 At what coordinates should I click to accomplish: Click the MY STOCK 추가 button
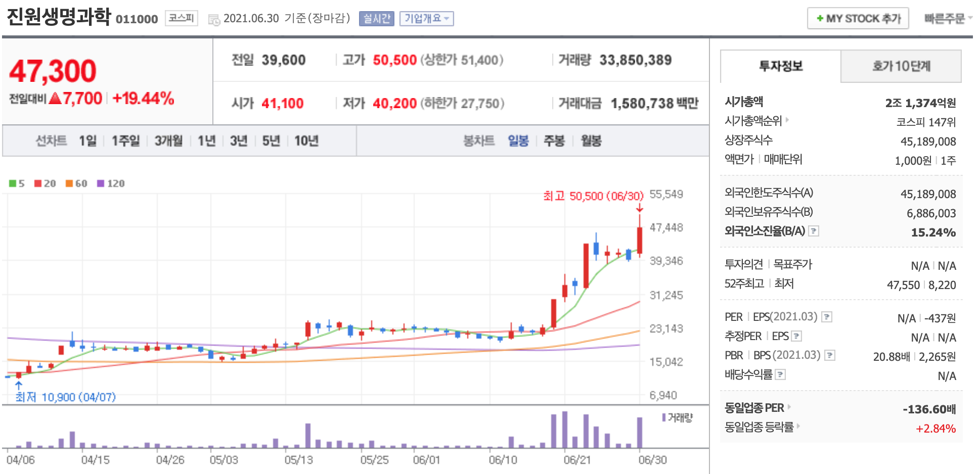click(x=858, y=19)
